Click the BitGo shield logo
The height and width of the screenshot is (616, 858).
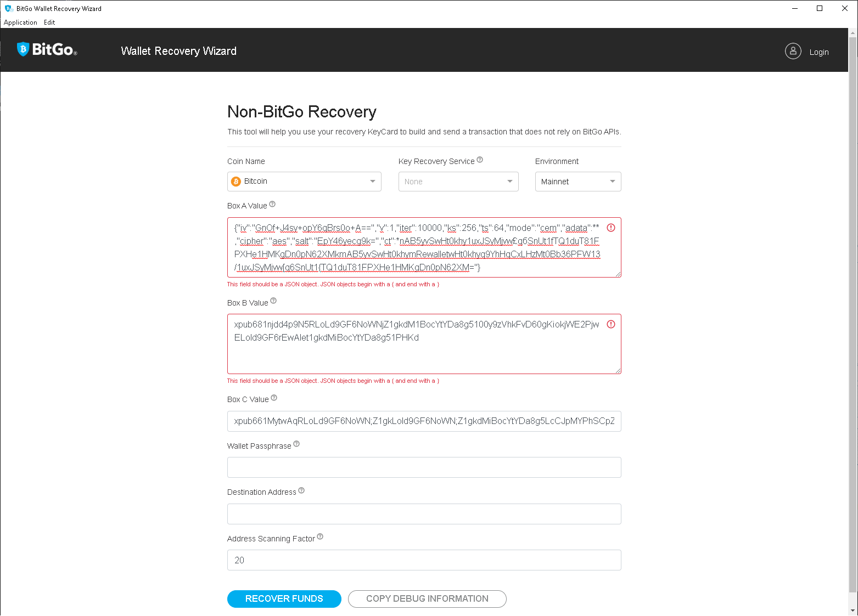[x=23, y=49]
